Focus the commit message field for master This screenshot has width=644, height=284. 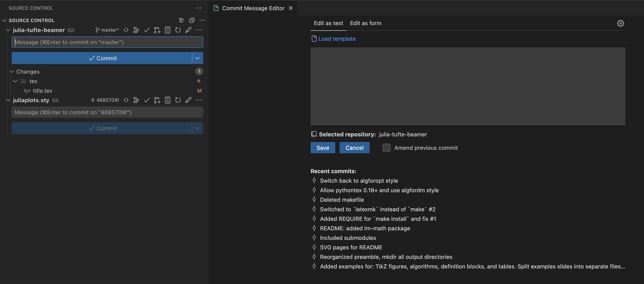click(107, 42)
